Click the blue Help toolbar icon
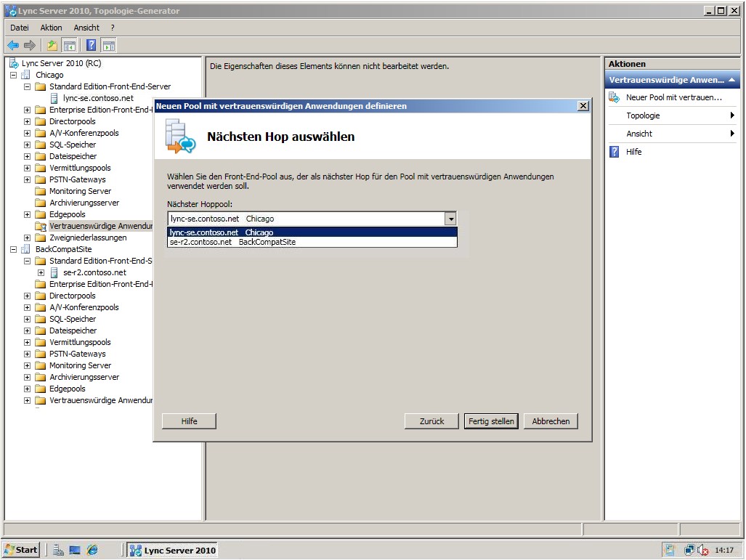This screenshot has width=746, height=560. tap(91, 46)
